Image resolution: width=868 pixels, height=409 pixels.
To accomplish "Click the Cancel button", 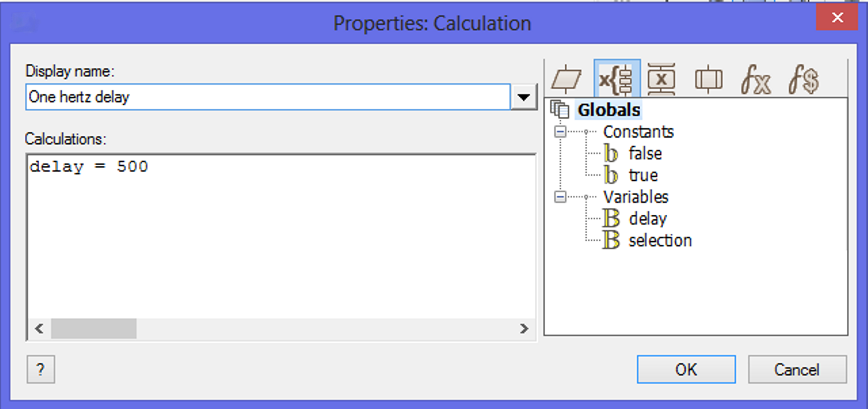I will pyautogui.click(x=797, y=369).
